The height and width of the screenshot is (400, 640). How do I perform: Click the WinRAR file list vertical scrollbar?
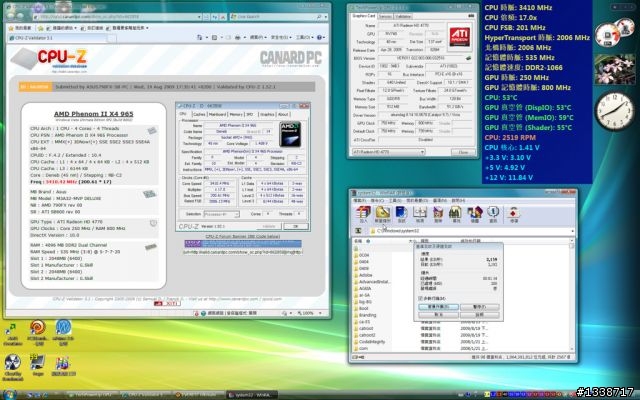[x=572, y=296]
